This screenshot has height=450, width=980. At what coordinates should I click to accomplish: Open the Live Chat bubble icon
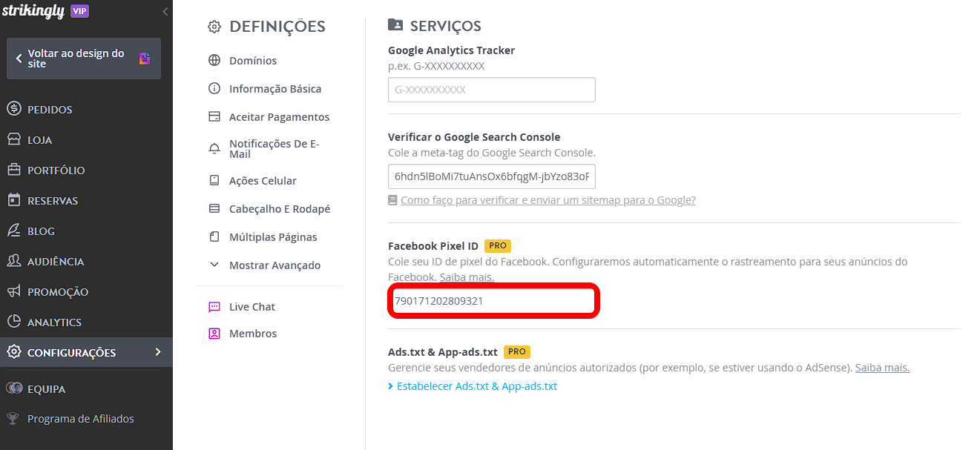pos(214,307)
